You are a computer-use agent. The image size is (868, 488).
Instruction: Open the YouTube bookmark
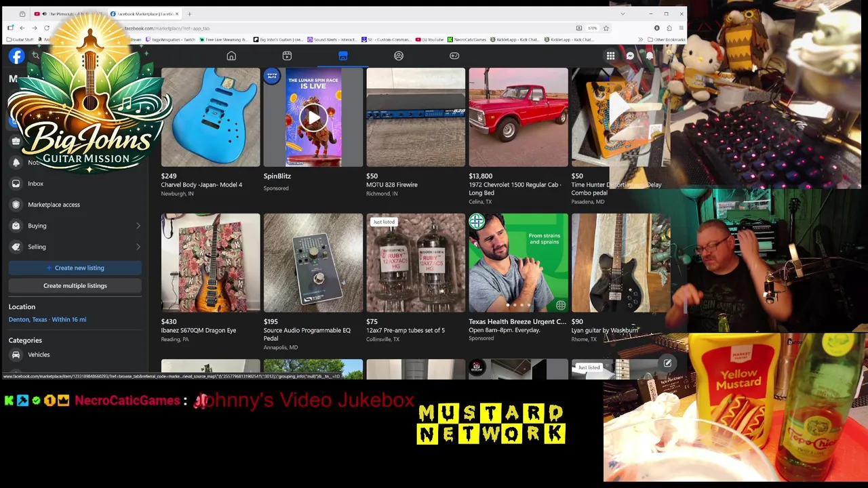429,40
